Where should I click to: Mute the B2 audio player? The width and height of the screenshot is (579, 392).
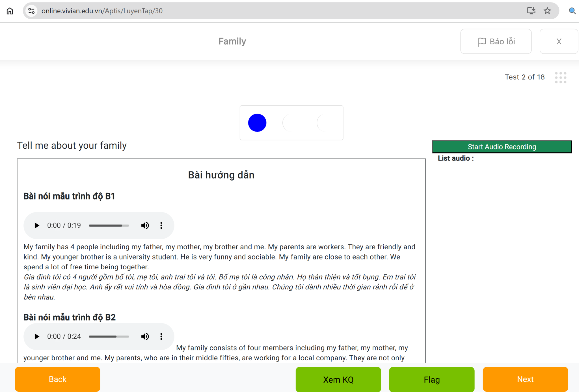coord(145,337)
